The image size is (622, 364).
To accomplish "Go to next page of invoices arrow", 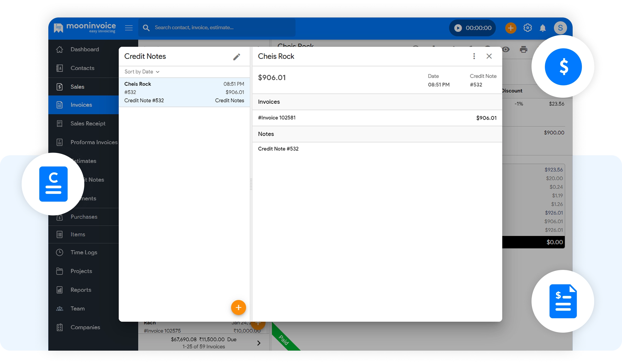I will pyautogui.click(x=259, y=343).
